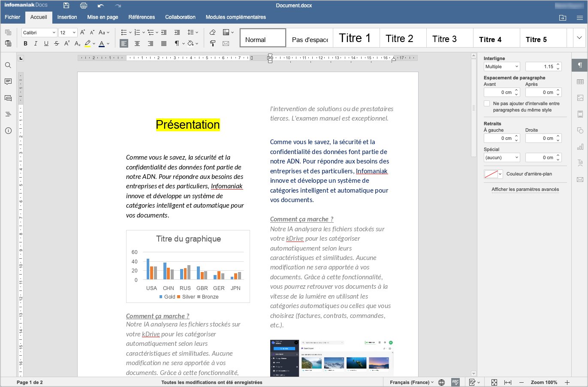588x387 pixels.
Task: Select the Normal style
Action: coord(263,38)
